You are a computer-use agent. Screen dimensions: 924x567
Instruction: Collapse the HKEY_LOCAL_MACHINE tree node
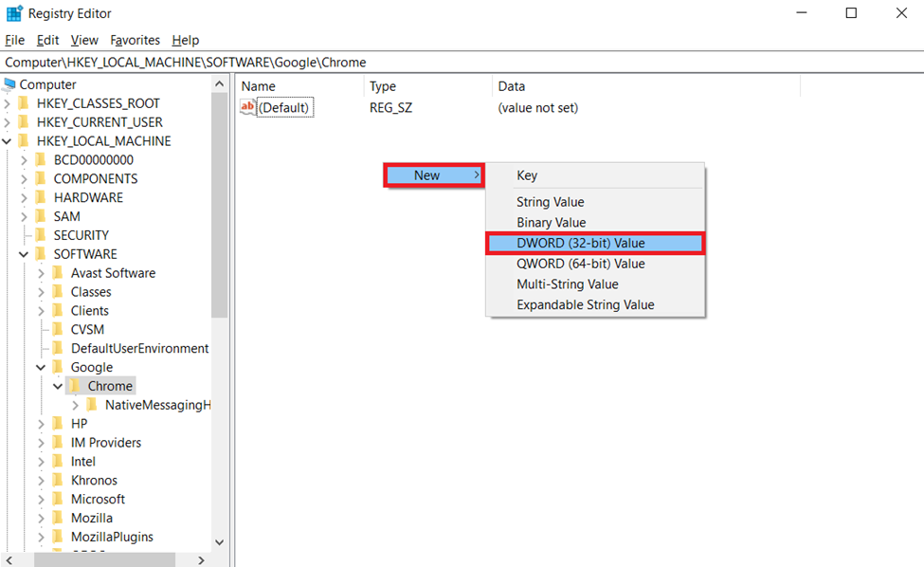[9, 141]
